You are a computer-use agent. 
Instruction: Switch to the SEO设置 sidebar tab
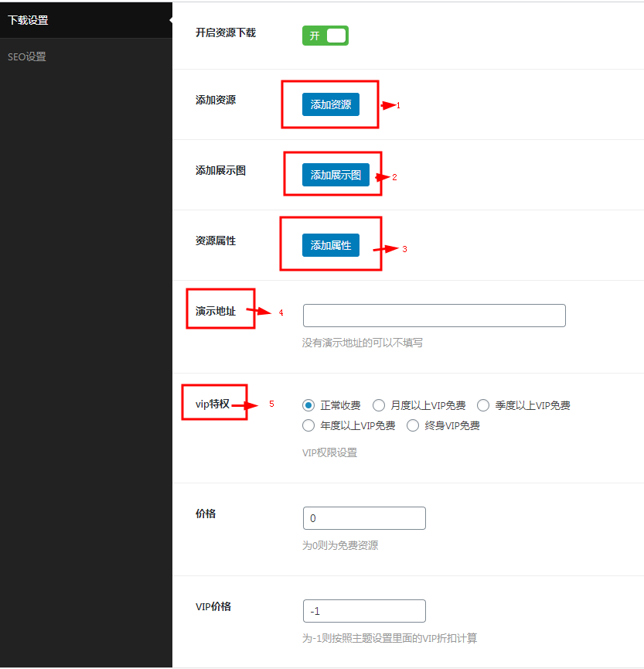pyautogui.click(x=86, y=56)
